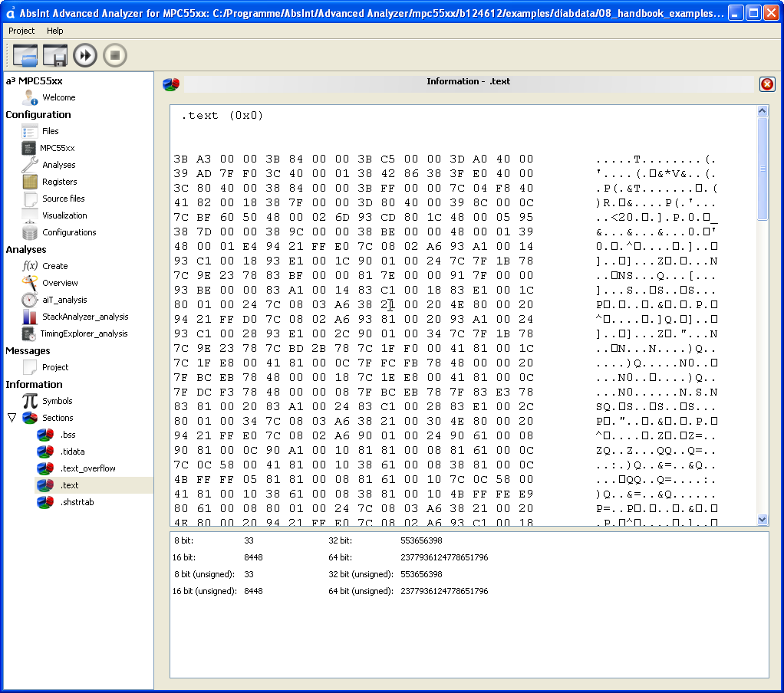Open Project messages
The width and height of the screenshot is (784, 693).
pyautogui.click(x=55, y=367)
